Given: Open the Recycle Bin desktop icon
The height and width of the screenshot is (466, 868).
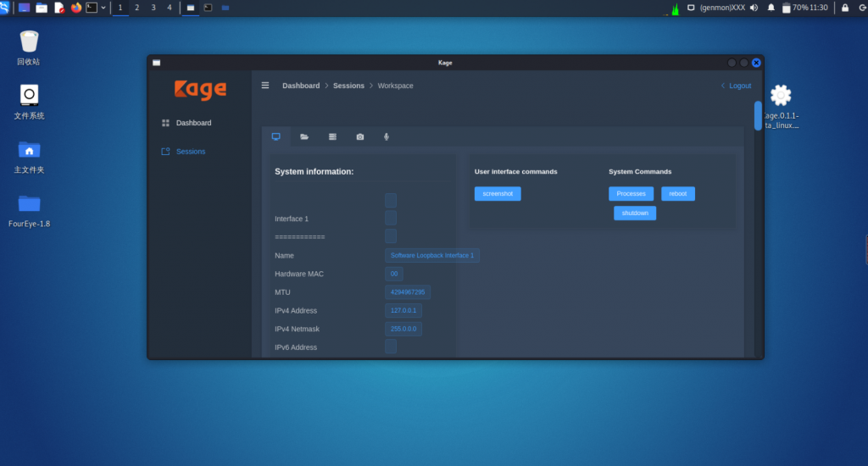Looking at the screenshot, I should pos(29,47).
